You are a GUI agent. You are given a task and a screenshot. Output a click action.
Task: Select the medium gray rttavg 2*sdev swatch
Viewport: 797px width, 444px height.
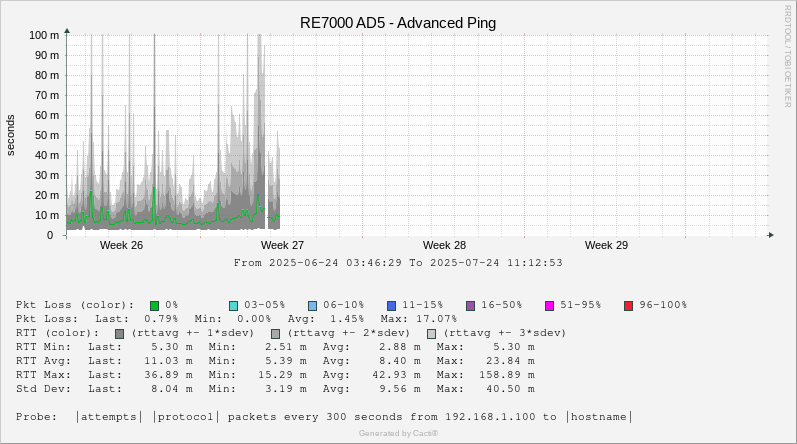click(275, 333)
